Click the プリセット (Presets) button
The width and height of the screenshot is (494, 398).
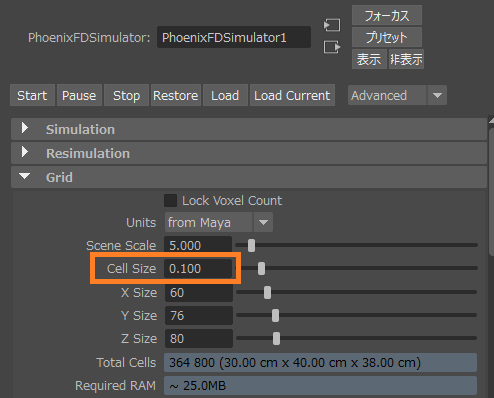(x=387, y=37)
